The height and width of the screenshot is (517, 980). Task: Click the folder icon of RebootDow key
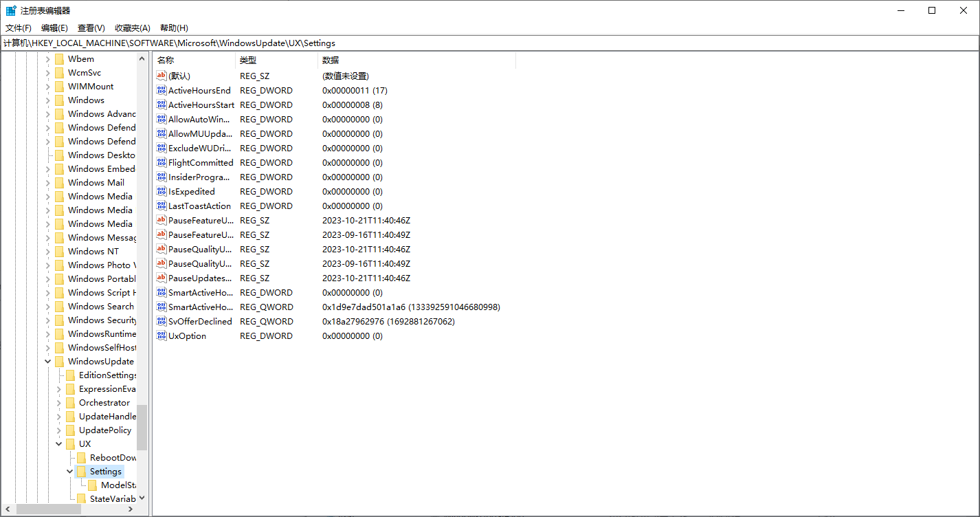pyautogui.click(x=81, y=457)
